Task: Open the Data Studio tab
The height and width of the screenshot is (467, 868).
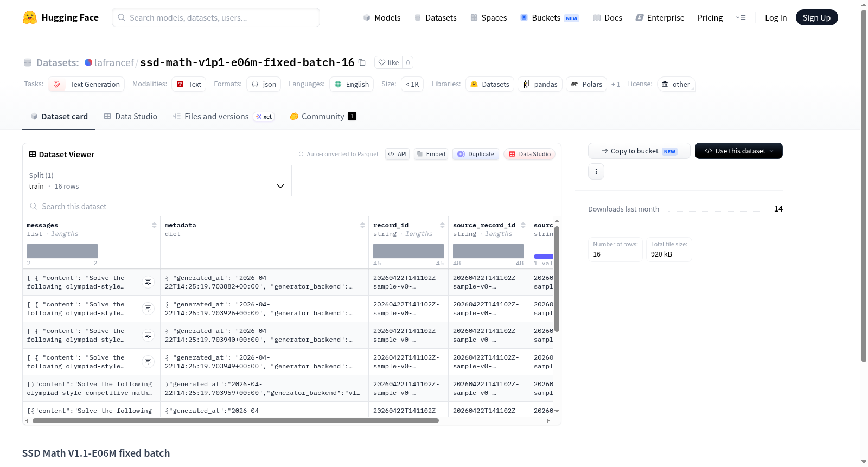Action: [131, 117]
